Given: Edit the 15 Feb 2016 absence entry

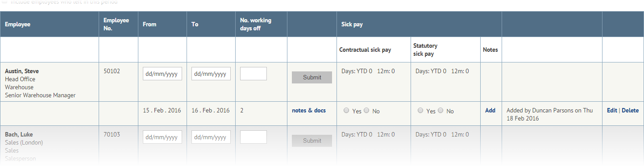Looking at the screenshot, I should [612, 110].
